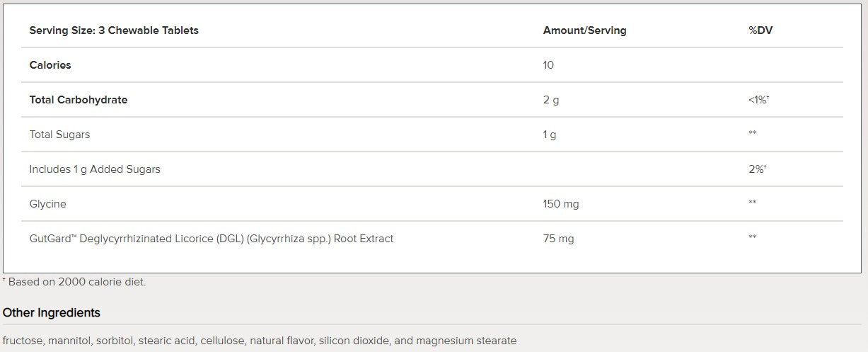Click the %DV column header
Screen dimensions: 868x352
point(760,30)
